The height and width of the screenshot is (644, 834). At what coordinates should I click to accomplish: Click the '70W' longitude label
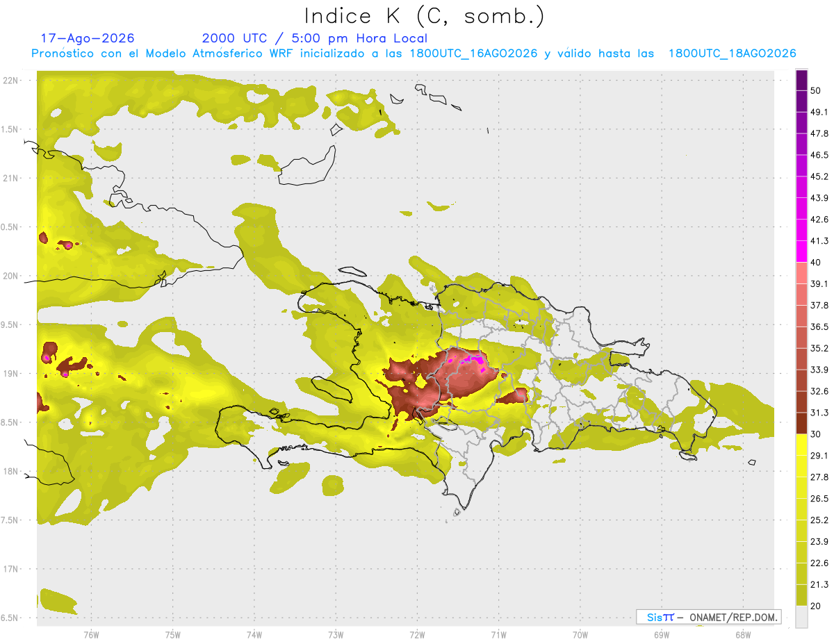tap(580, 635)
